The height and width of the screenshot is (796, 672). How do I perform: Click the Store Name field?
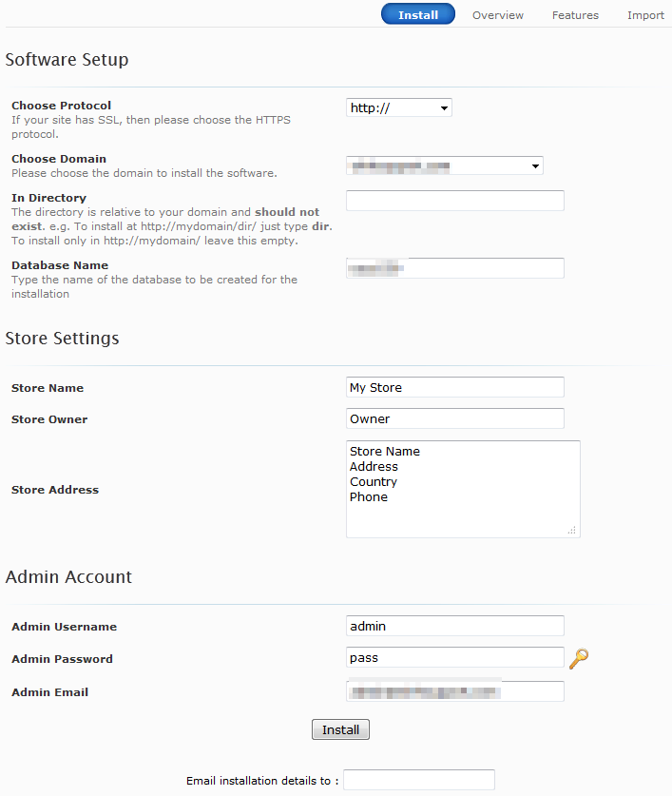pyautogui.click(x=454, y=388)
